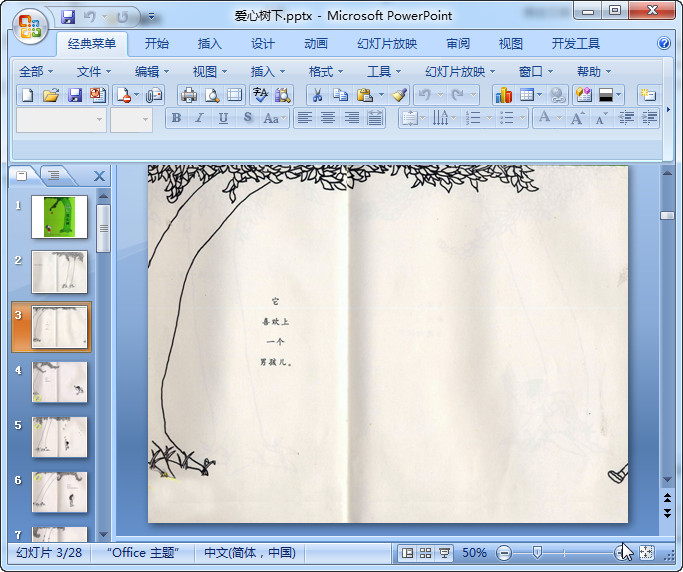Switch to Slide Sorter view
The image size is (683, 572).
(x=426, y=553)
